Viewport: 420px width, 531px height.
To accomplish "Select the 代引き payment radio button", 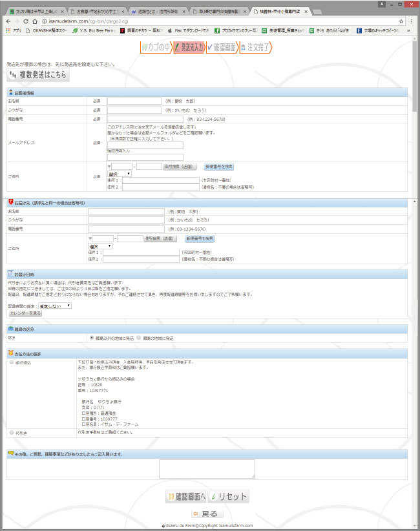I will pyautogui.click(x=11, y=432).
